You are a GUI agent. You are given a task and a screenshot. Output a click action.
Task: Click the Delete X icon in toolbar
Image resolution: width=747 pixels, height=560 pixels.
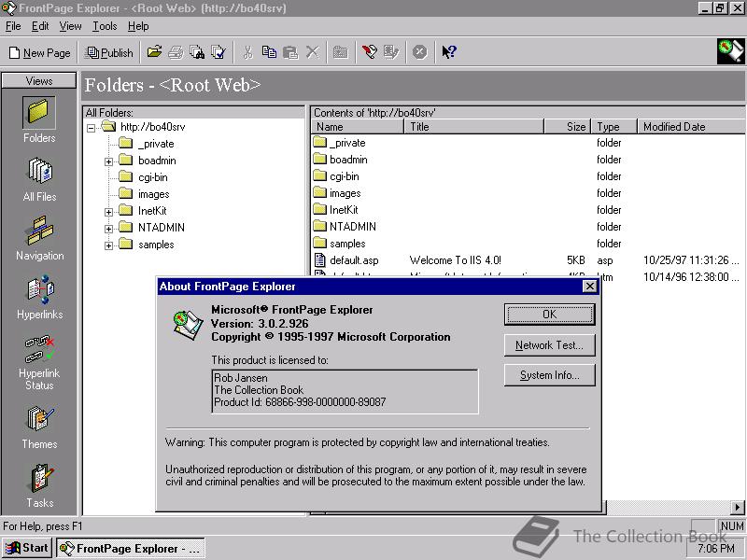pyautogui.click(x=313, y=52)
